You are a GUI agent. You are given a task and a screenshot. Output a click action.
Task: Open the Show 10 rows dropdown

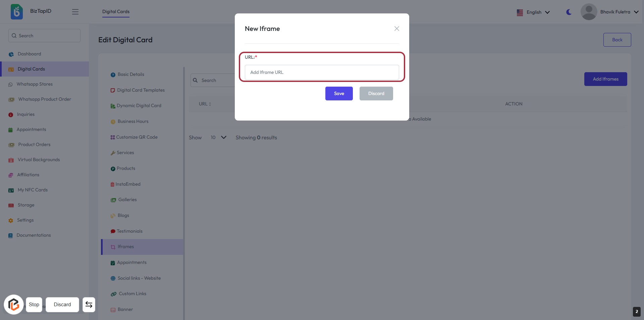218,137
